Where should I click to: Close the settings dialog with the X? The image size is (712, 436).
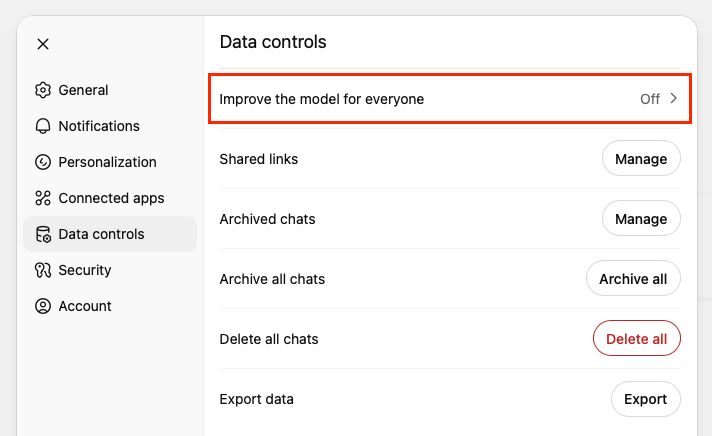[x=43, y=44]
